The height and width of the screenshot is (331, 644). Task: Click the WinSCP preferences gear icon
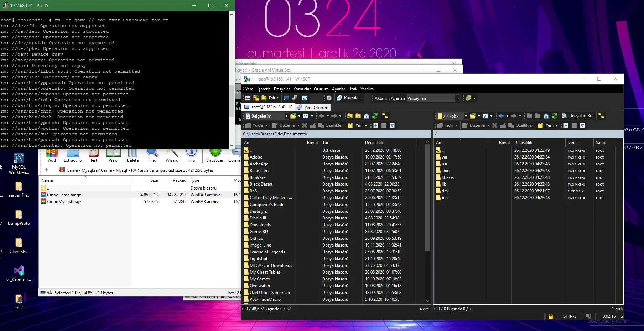[329, 98]
